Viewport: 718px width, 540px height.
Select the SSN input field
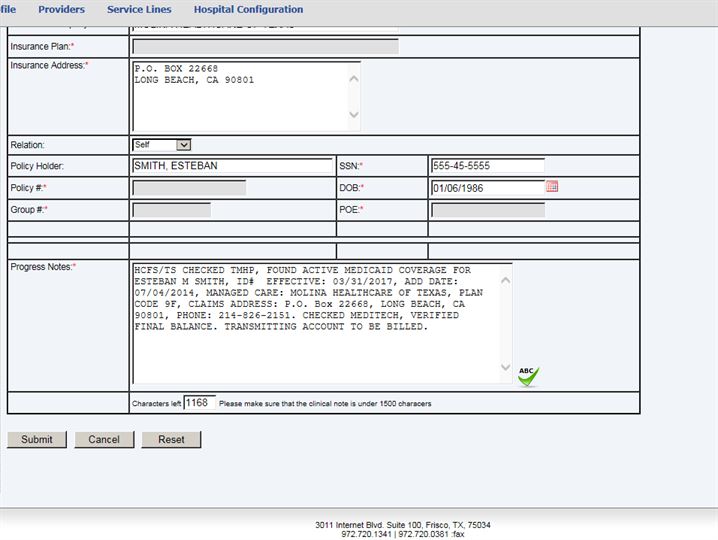pyautogui.click(x=487, y=166)
